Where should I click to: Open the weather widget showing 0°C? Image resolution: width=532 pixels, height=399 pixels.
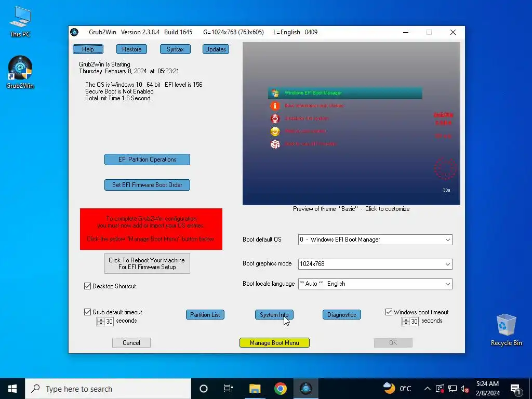[397, 389]
